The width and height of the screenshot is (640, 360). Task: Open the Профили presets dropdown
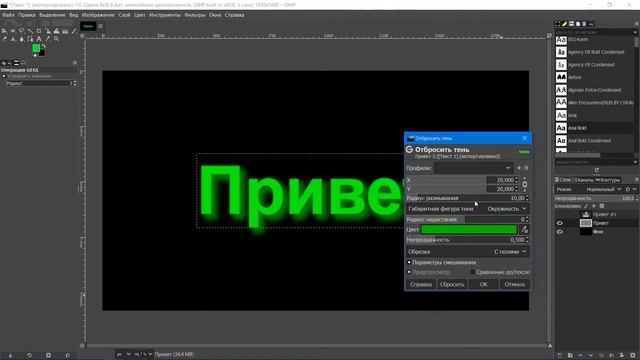[473, 168]
